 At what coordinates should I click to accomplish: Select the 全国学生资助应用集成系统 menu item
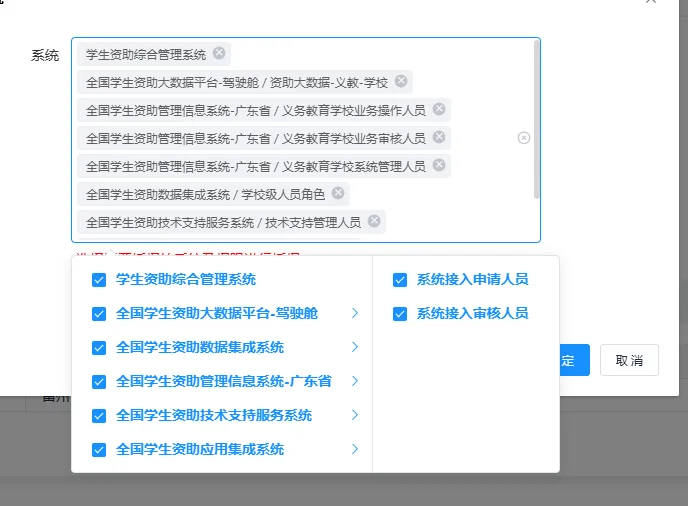point(200,450)
